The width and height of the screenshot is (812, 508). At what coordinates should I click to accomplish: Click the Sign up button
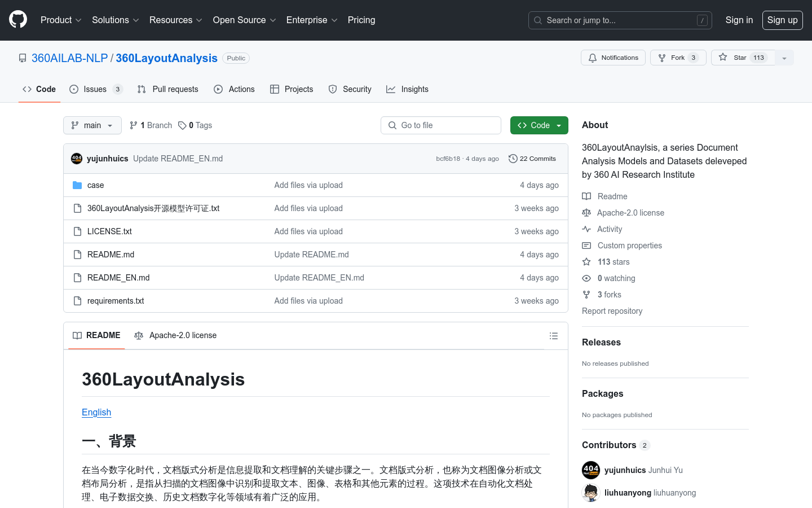(x=783, y=20)
